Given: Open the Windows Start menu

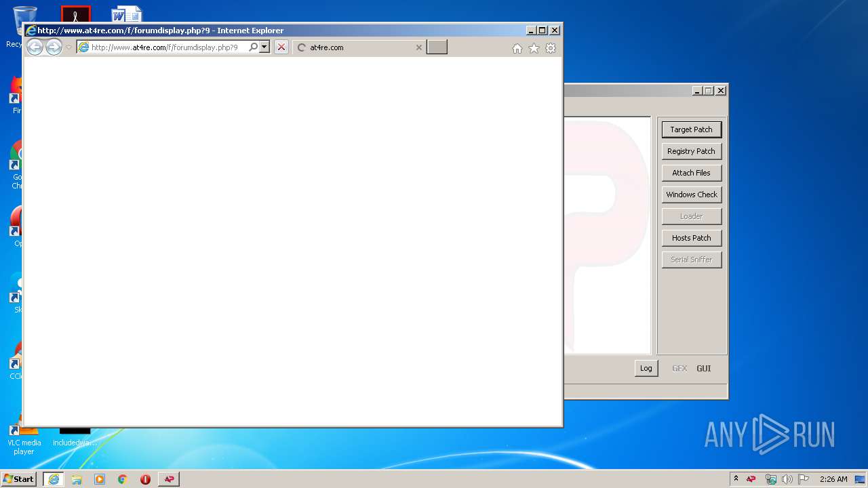Looking at the screenshot, I should pos(18,479).
